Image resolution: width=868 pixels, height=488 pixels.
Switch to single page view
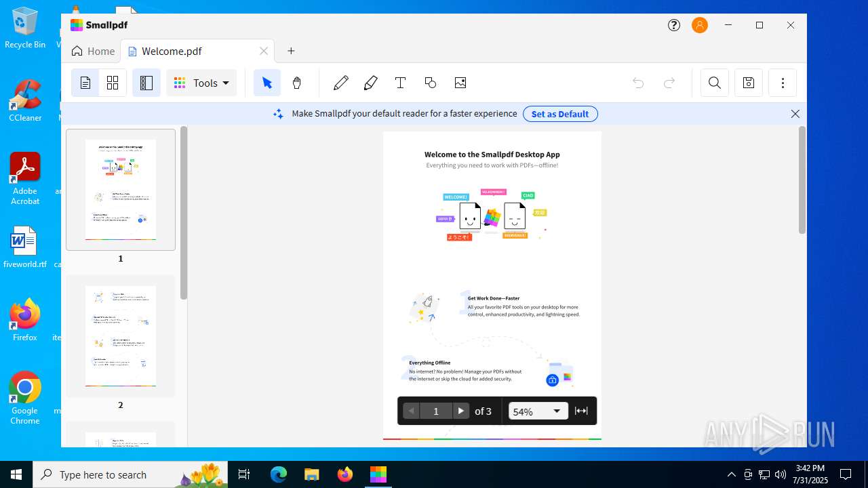(85, 83)
